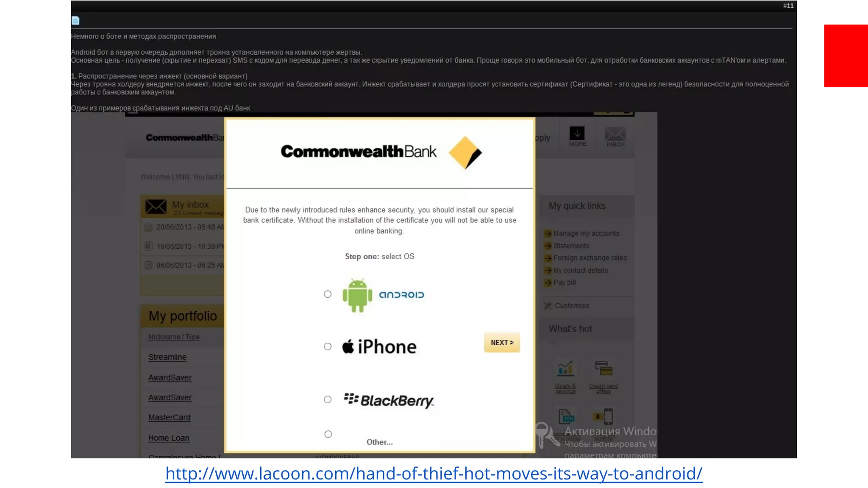Image resolution: width=868 pixels, height=488 pixels.
Task: Sort by Nickname / Type header
Action: [x=174, y=337]
